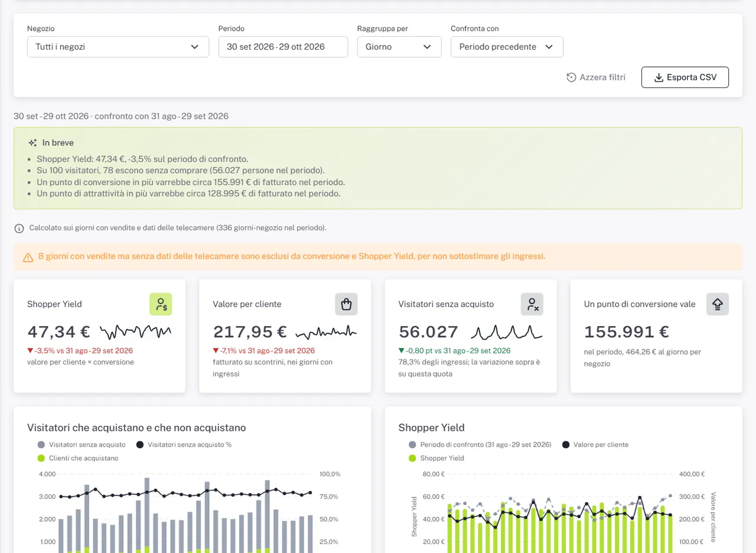Click the person-x icon on Visitatori senza acquisto
This screenshot has height=553, width=756.
click(532, 304)
